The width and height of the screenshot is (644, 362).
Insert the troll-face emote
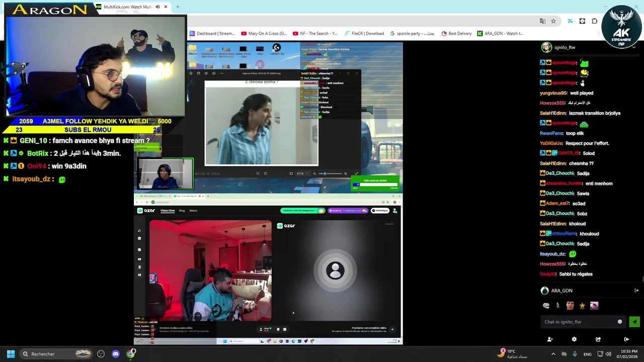tap(546, 305)
